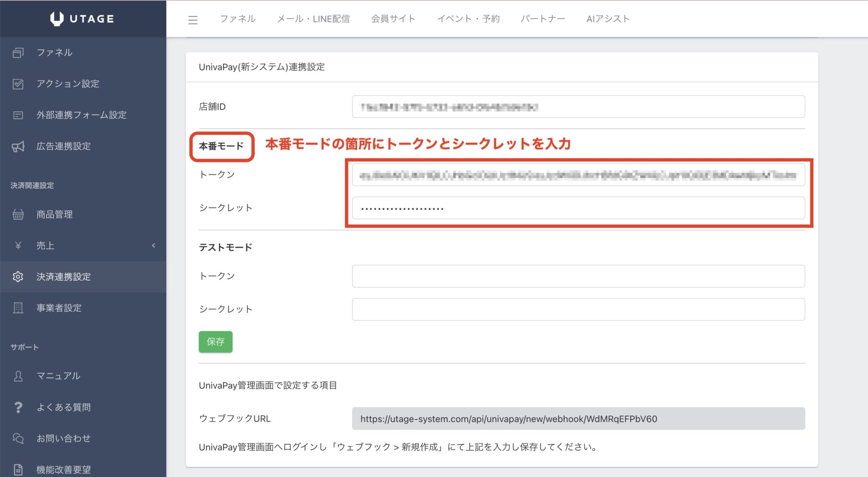Screen dimensions: 868x477
Task: Switch to メール・LINE配信 in top navigation
Action: click(x=314, y=19)
